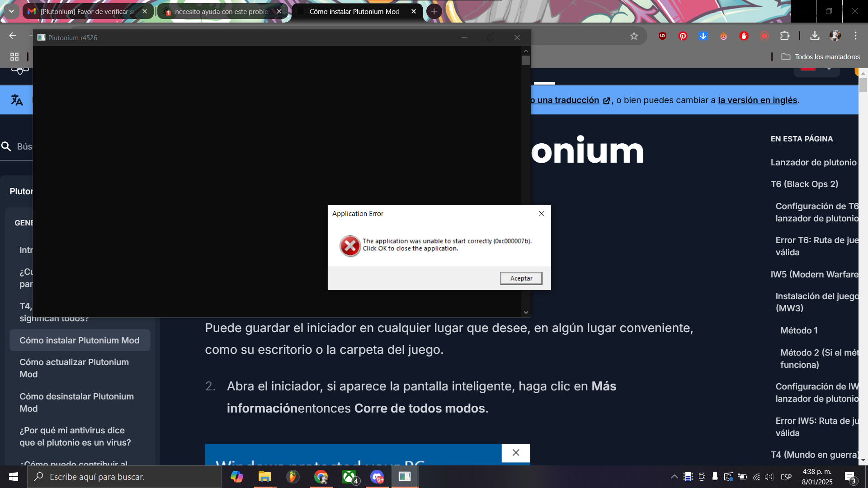
Task: Click the microphone tray icon
Action: pos(715,477)
